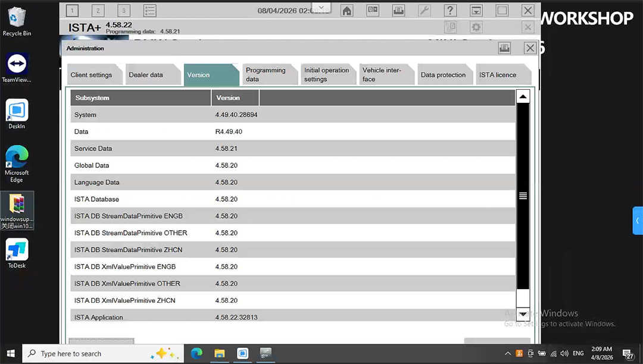
Task: Click the scrollbar up arrow
Action: point(523,97)
